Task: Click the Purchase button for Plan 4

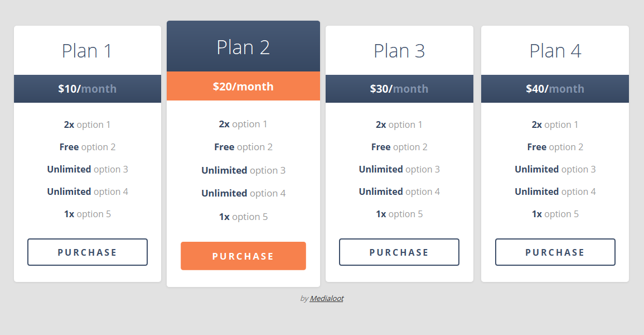Action: pyautogui.click(x=555, y=252)
